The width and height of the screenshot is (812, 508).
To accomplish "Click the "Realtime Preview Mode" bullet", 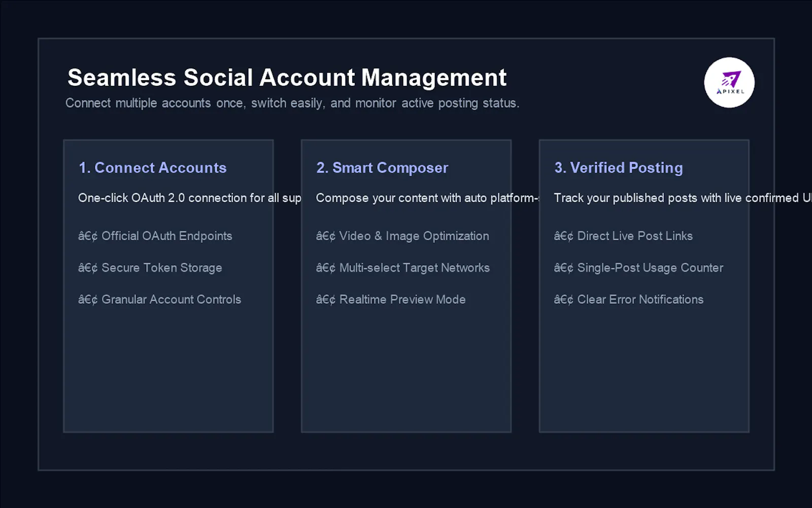I will (391, 300).
